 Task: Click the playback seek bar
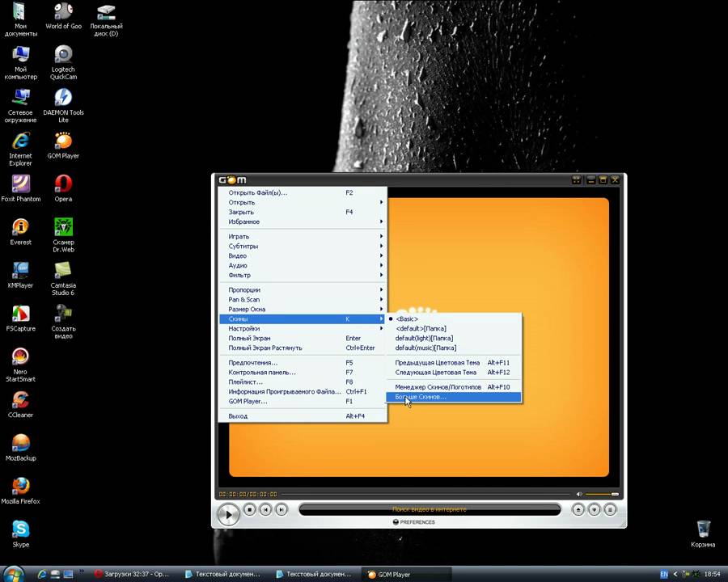pos(425,494)
